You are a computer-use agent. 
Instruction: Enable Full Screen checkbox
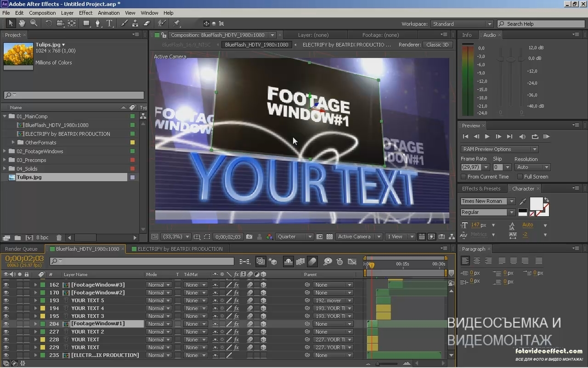520,177
